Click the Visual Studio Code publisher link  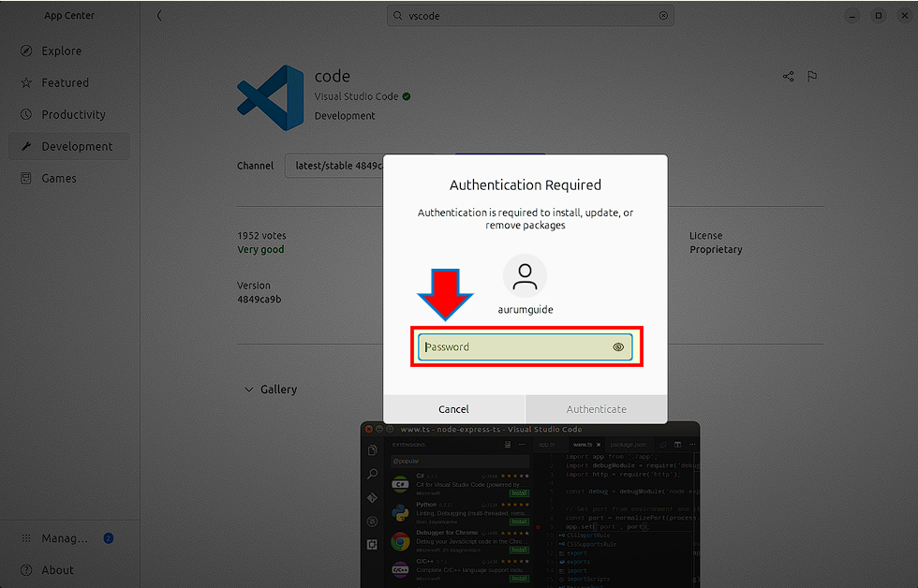[x=356, y=96]
